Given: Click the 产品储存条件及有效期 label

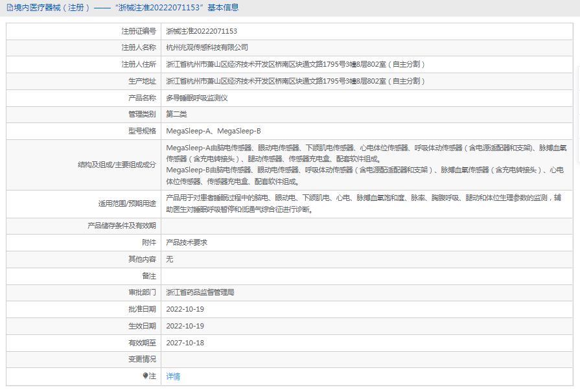Looking at the screenshot, I should (x=122, y=225).
